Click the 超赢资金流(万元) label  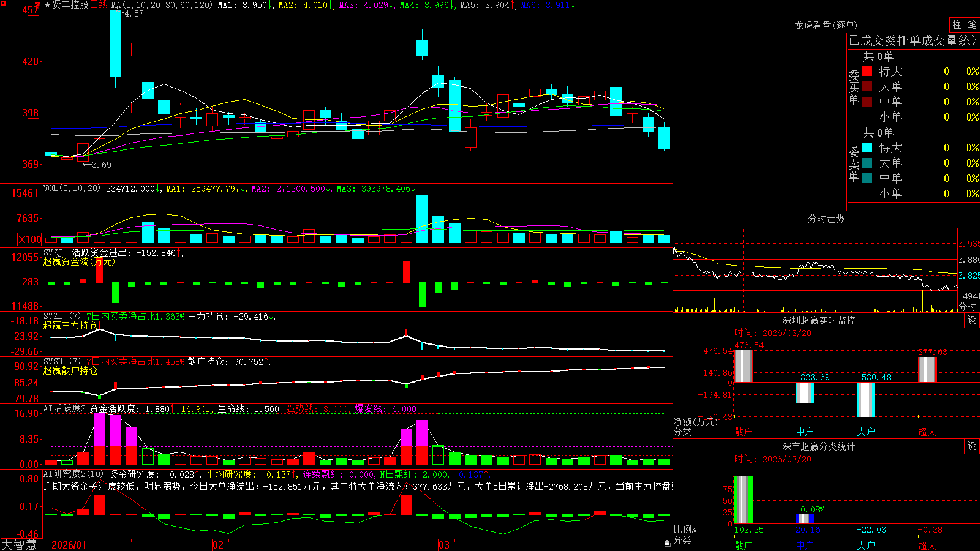click(x=79, y=262)
